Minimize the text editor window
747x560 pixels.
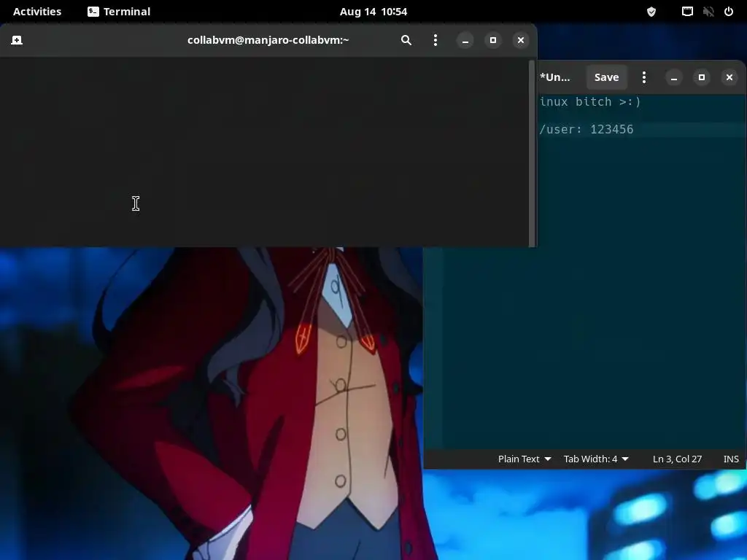tap(673, 77)
